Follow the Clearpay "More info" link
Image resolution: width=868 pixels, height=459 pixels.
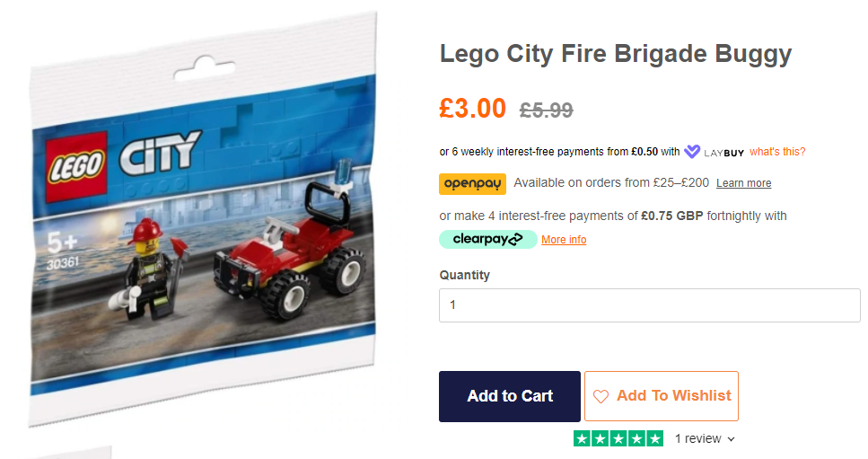coord(564,240)
